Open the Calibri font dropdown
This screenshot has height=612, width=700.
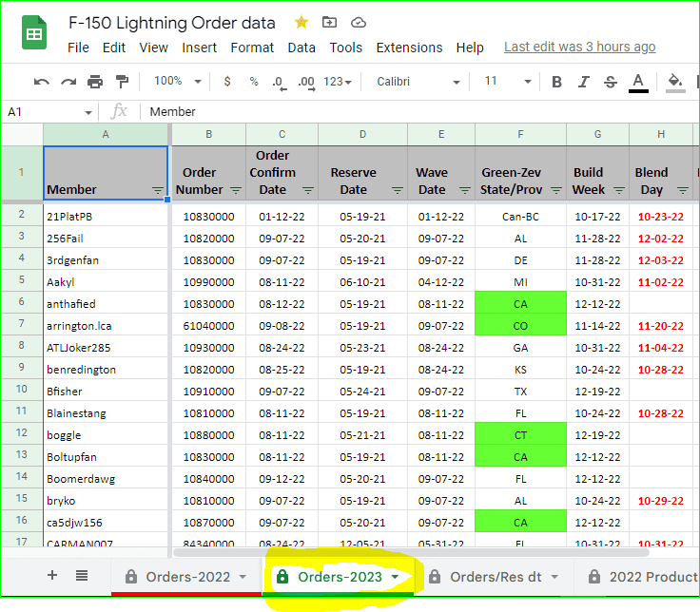pos(418,82)
